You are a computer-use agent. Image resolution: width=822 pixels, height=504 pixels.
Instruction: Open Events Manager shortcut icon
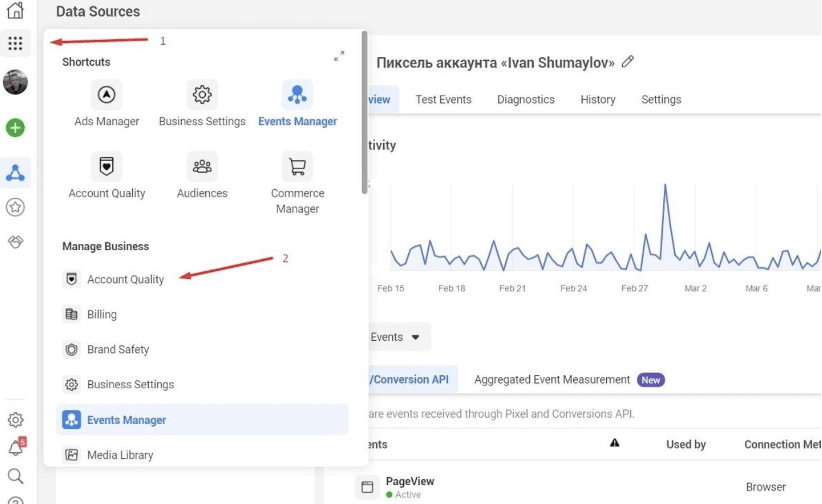point(298,95)
